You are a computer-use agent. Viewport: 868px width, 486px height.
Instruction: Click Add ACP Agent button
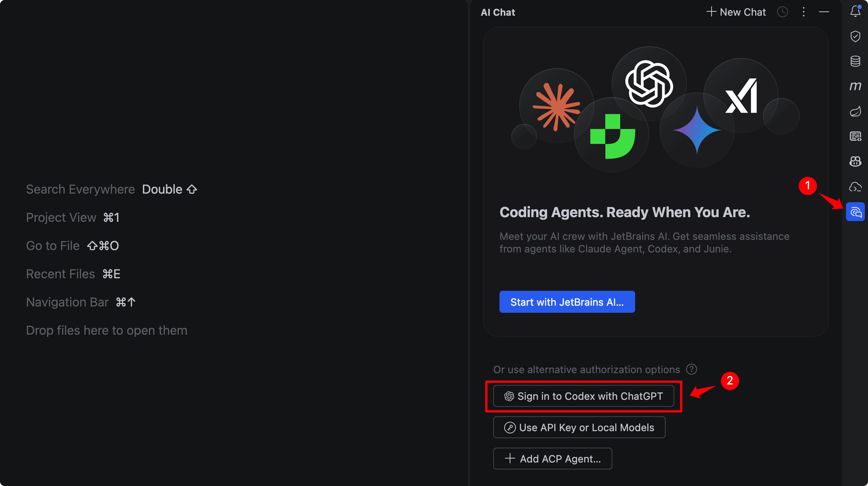pyautogui.click(x=552, y=459)
